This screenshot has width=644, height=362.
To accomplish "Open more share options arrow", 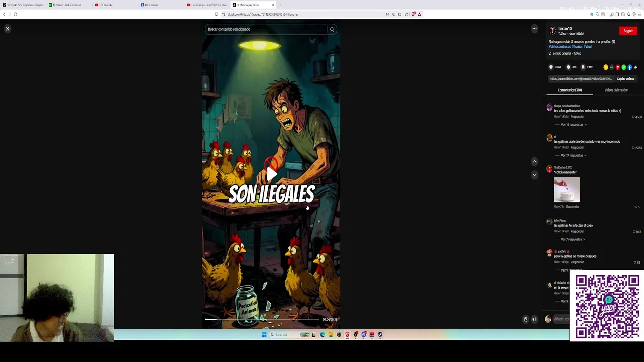I will tap(635, 67).
